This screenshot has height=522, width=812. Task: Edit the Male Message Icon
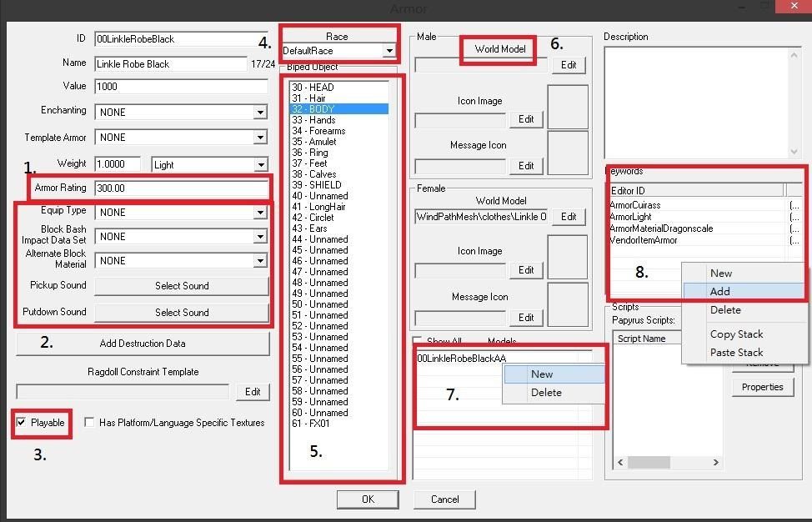pyautogui.click(x=526, y=165)
